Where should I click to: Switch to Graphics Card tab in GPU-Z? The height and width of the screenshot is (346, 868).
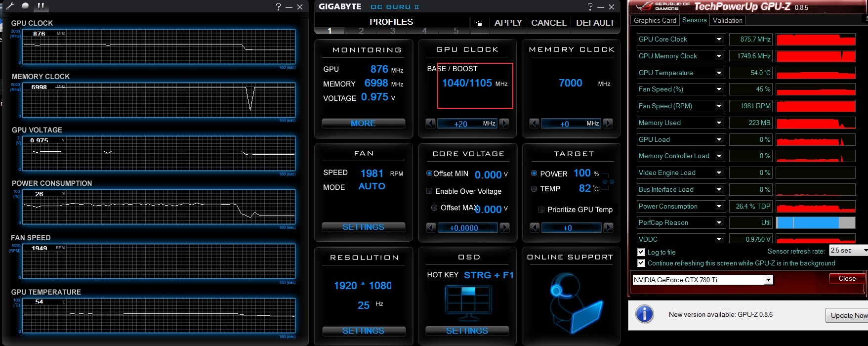tap(655, 20)
